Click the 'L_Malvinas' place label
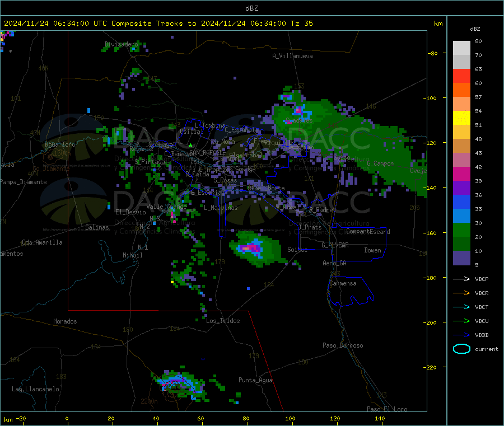Viewport: 504px width, 426px height. pyautogui.click(x=221, y=208)
